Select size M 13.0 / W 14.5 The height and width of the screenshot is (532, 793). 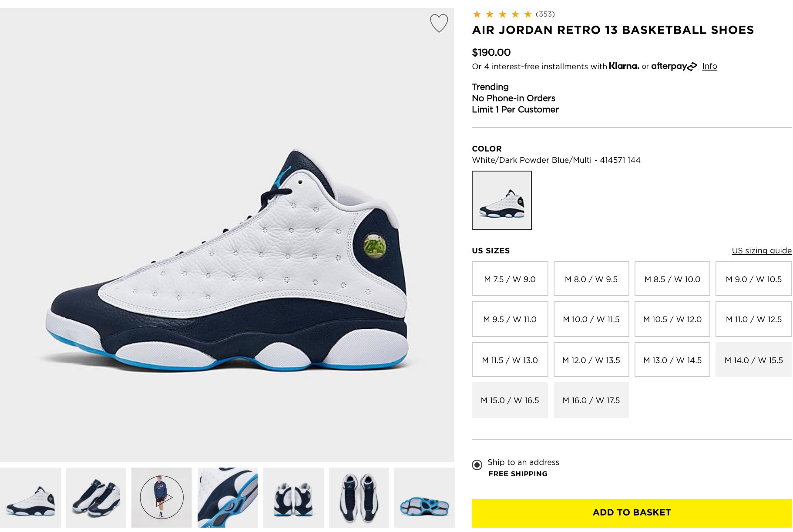tap(672, 360)
